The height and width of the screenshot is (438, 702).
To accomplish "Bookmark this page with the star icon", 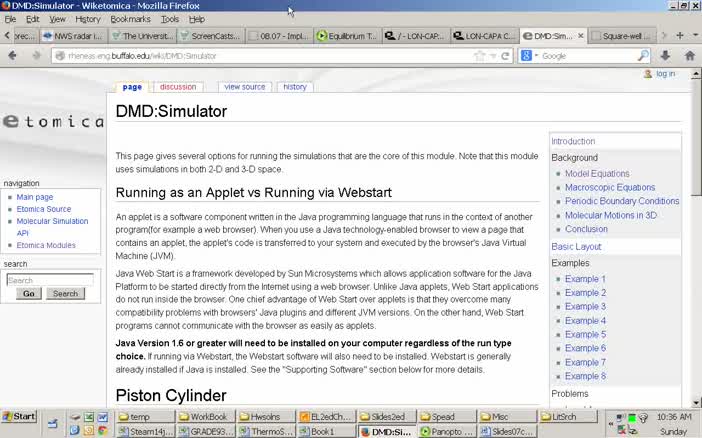I will coord(479,56).
